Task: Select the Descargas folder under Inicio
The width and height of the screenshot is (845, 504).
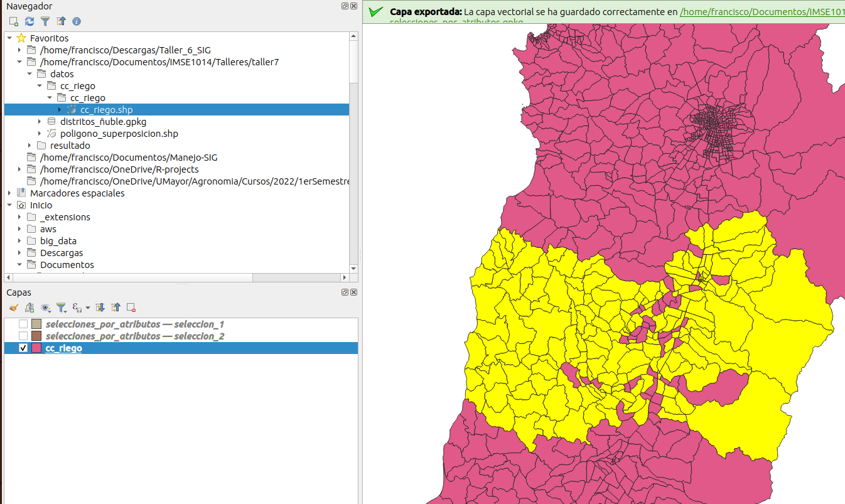Action: [x=62, y=253]
